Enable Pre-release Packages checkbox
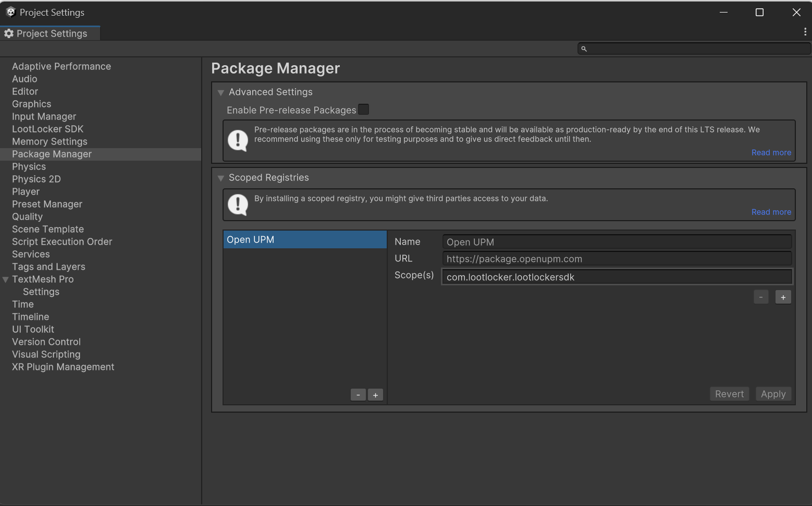The height and width of the screenshot is (506, 812). 364,110
